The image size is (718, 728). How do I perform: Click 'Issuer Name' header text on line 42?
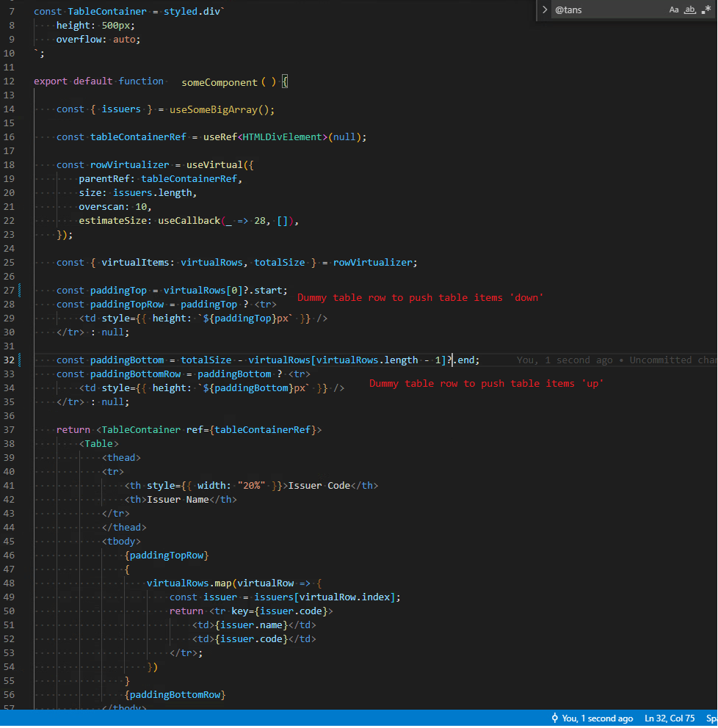(x=178, y=499)
